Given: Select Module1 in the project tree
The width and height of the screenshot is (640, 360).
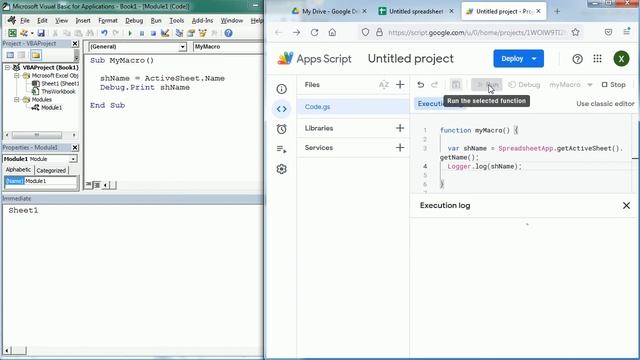Looking at the screenshot, I should click(x=51, y=108).
